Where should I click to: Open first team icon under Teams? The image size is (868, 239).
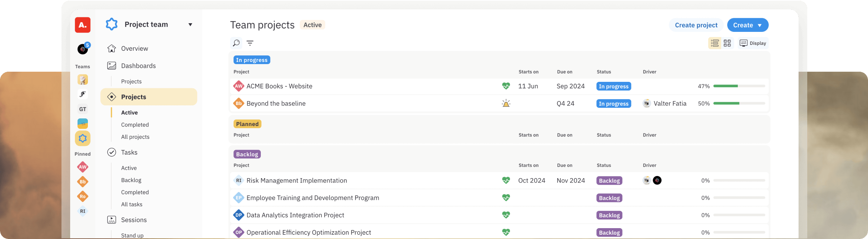pyautogui.click(x=83, y=80)
